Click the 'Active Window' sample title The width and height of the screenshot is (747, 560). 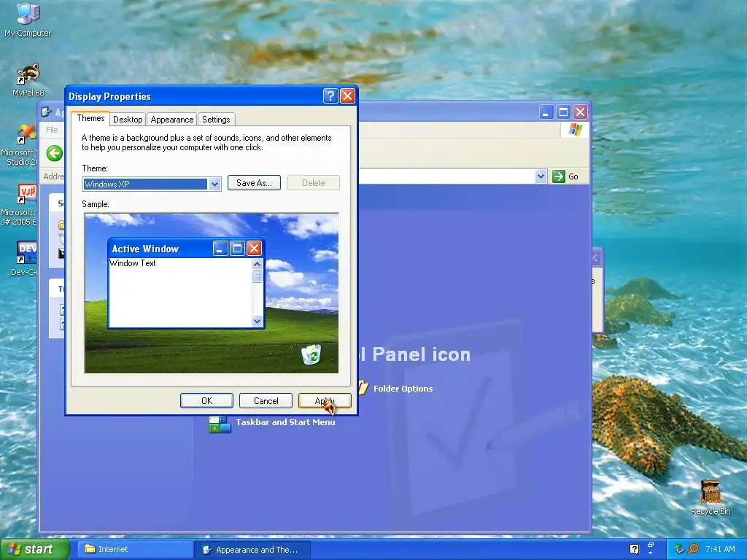click(x=145, y=249)
